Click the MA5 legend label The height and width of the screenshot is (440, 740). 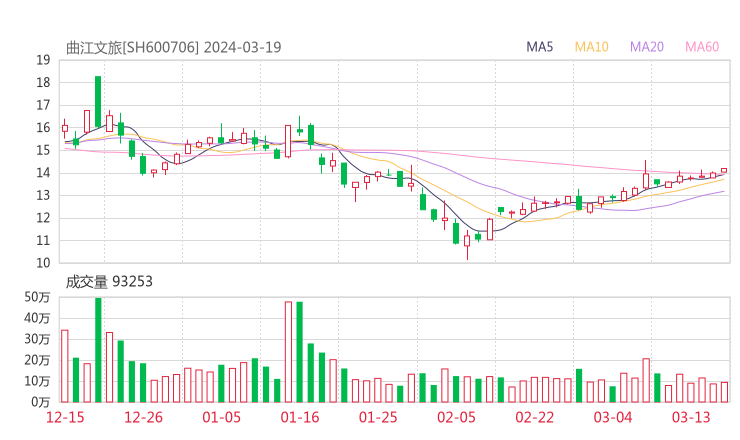point(539,47)
